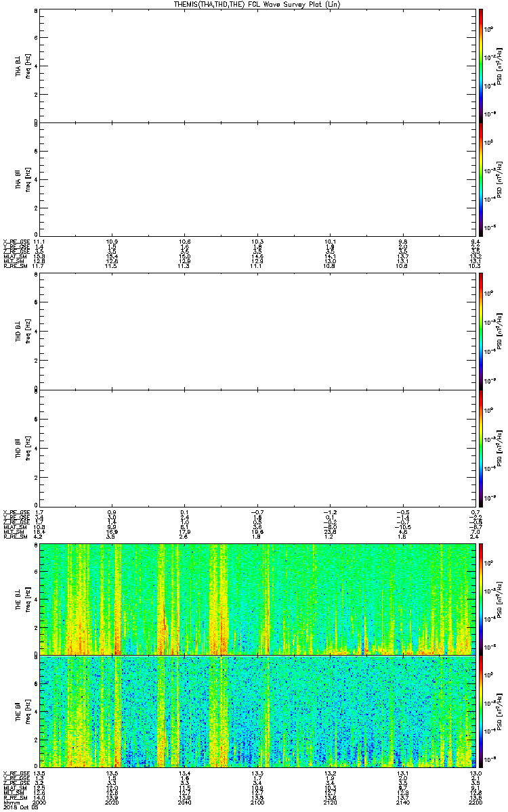Select the 'THE B⊥' axis label
This screenshot has width=508, height=812.
tap(18, 599)
